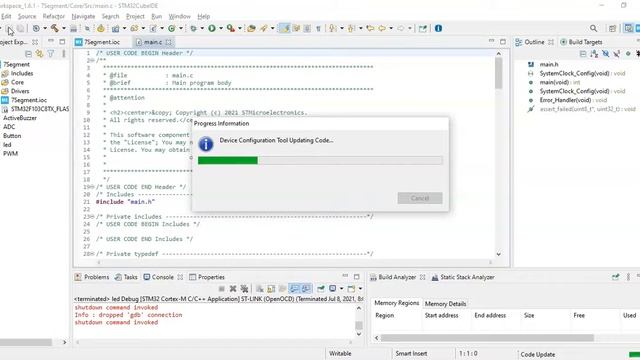
Task: Open dropdown next to External Tools icon
Action: click(240, 28)
